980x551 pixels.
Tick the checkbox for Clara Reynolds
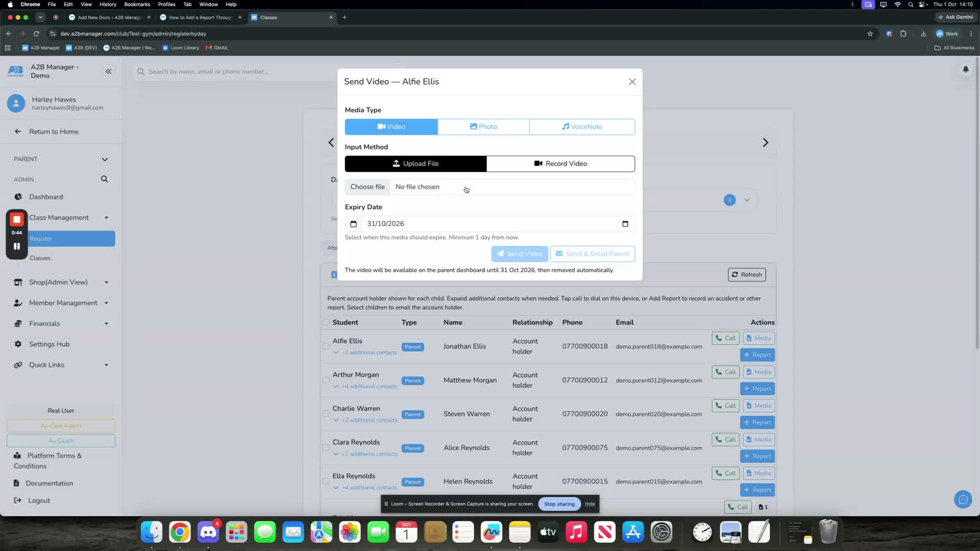[x=326, y=447]
